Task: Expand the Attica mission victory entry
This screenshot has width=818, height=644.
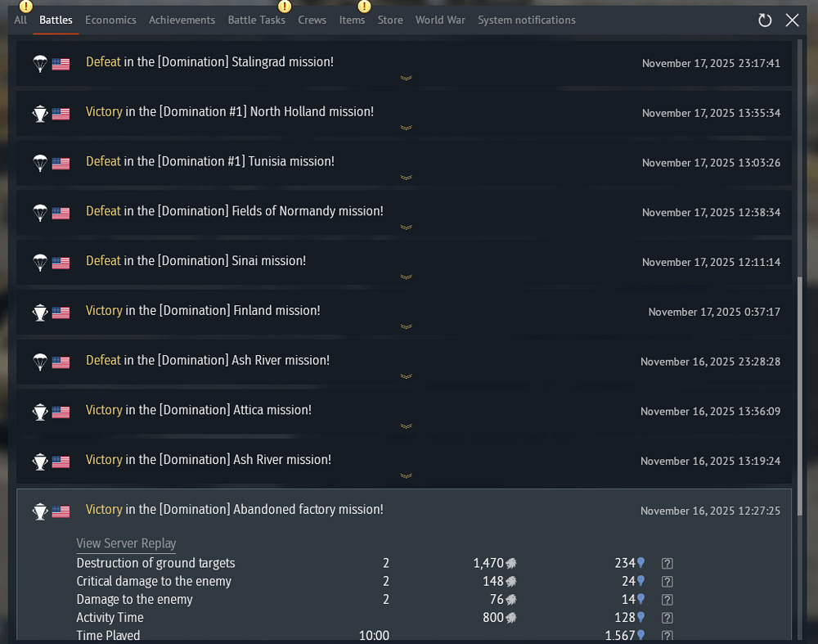Action: tap(406, 426)
